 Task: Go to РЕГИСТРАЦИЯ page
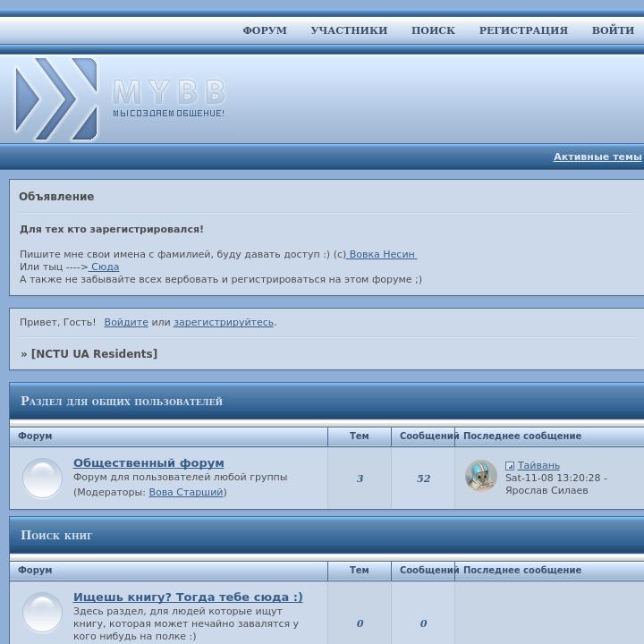click(x=523, y=30)
